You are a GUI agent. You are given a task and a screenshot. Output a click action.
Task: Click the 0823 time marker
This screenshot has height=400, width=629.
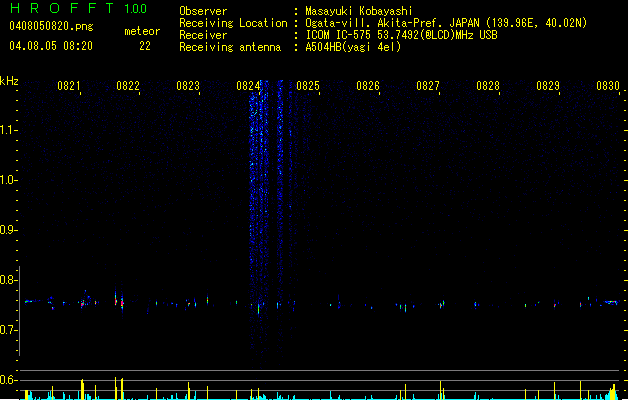(x=188, y=86)
